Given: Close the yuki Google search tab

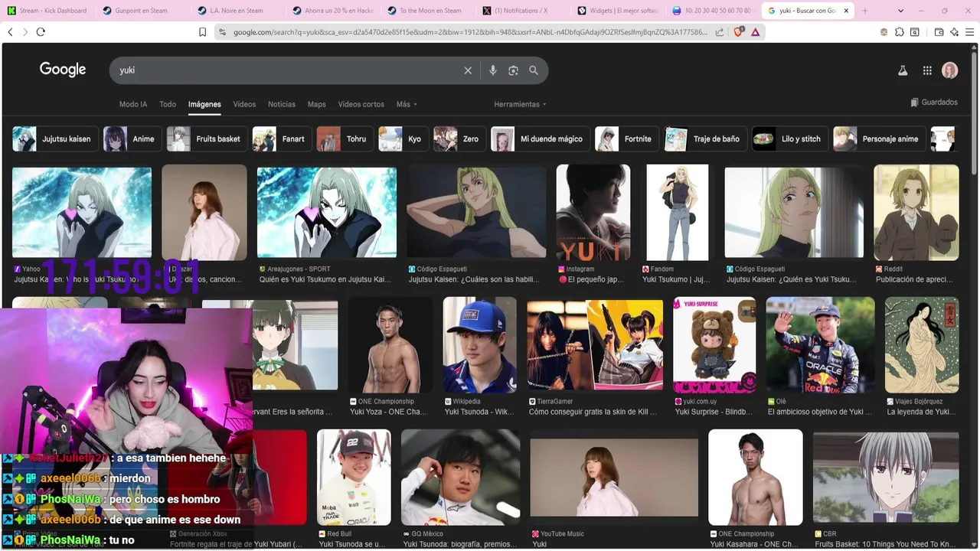Looking at the screenshot, I should [x=846, y=11].
